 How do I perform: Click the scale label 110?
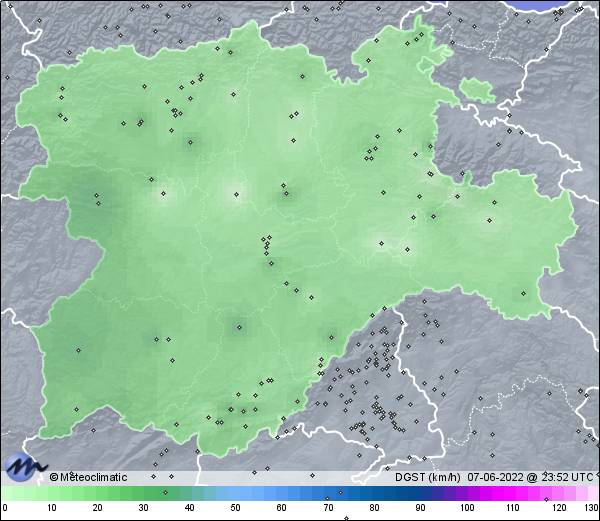(513, 508)
